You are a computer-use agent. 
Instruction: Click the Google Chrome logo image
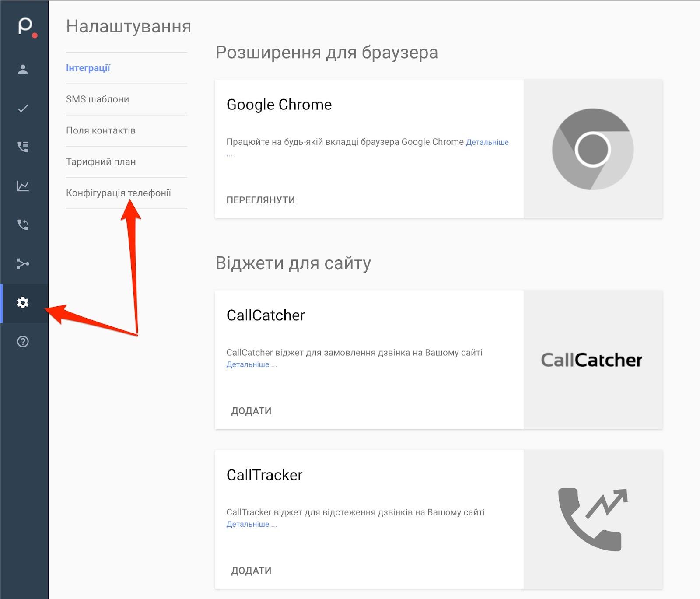[x=593, y=149]
